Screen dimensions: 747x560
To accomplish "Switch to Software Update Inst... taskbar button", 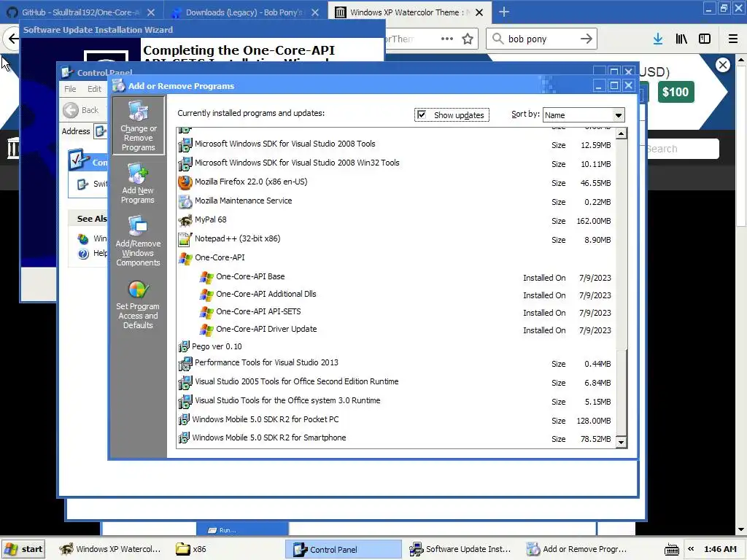I will (x=461, y=549).
